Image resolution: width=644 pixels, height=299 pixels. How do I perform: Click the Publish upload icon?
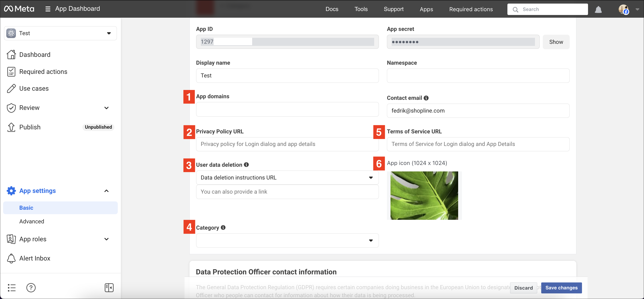pos(11,127)
